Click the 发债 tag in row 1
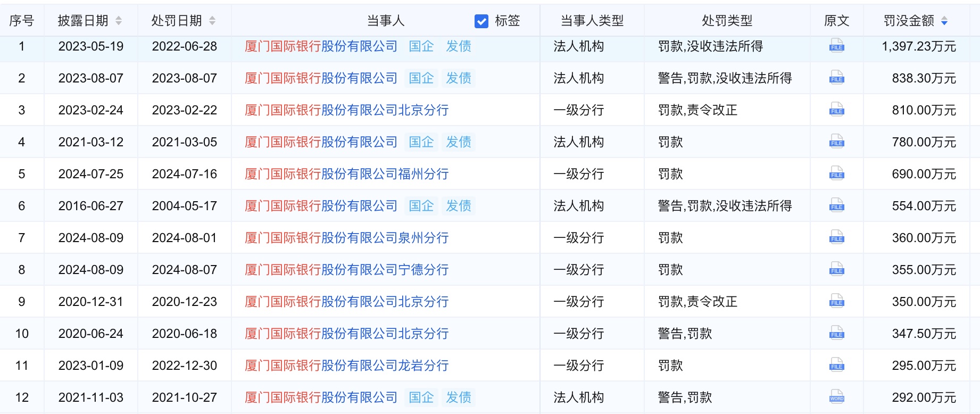This screenshot has width=980, height=414. [x=459, y=46]
